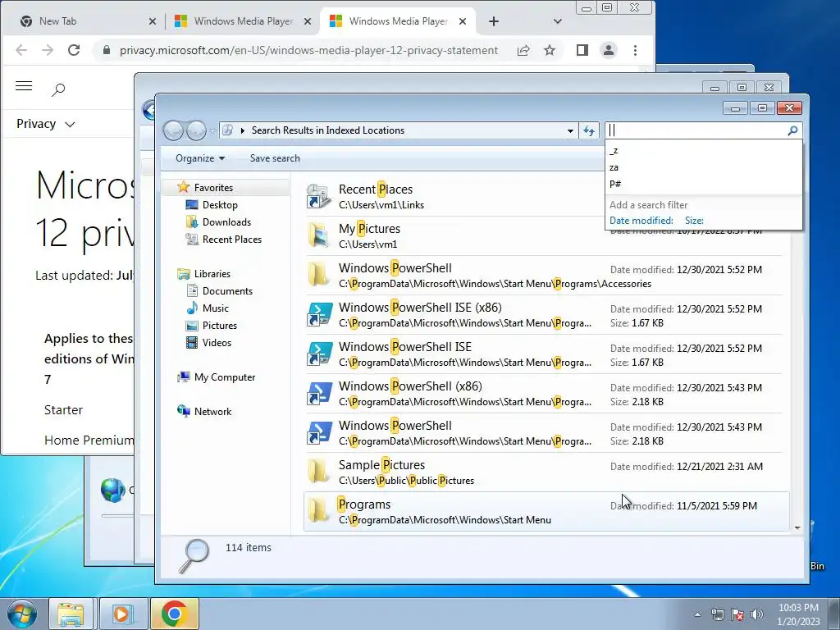Click the My Pictures folder icon
This screenshot has width=840, height=630.
(x=318, y=235)
